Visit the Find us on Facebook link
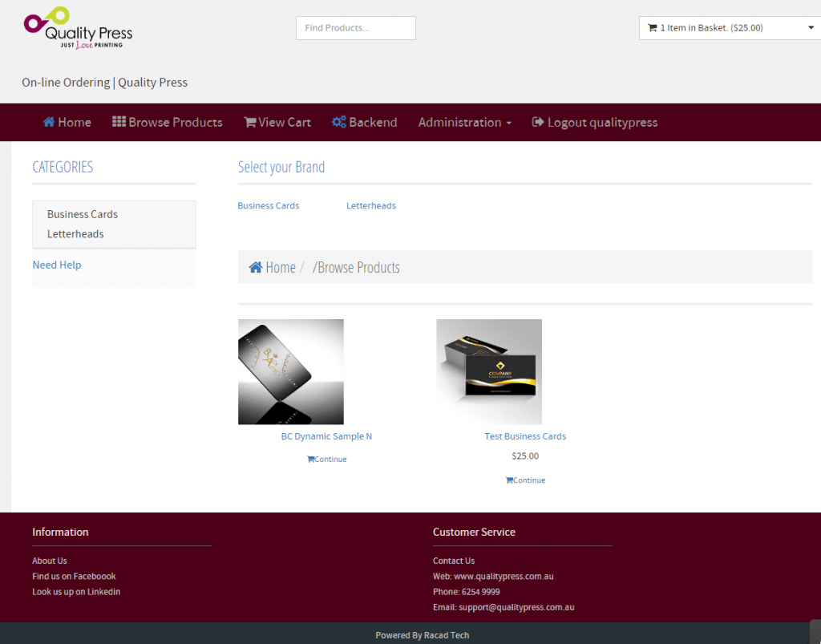 (x=74, y=577)
